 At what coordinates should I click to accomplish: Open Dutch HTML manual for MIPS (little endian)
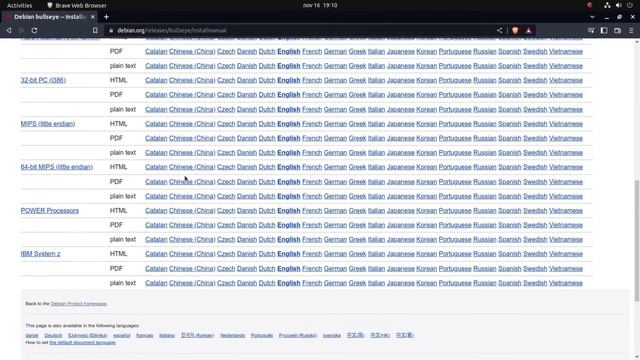267,124
